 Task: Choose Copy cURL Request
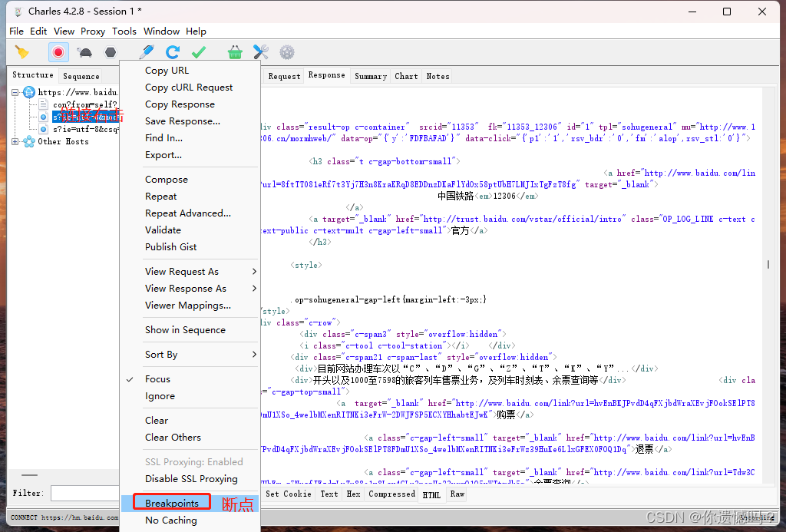click(189, 88)
